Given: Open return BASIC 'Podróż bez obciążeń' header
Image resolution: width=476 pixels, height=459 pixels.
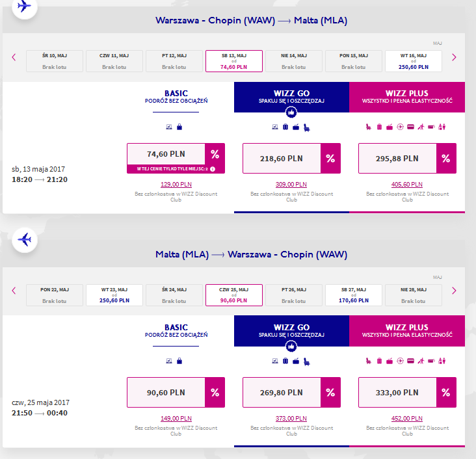Looking at the screenshot, I should [x=176, y=331].
